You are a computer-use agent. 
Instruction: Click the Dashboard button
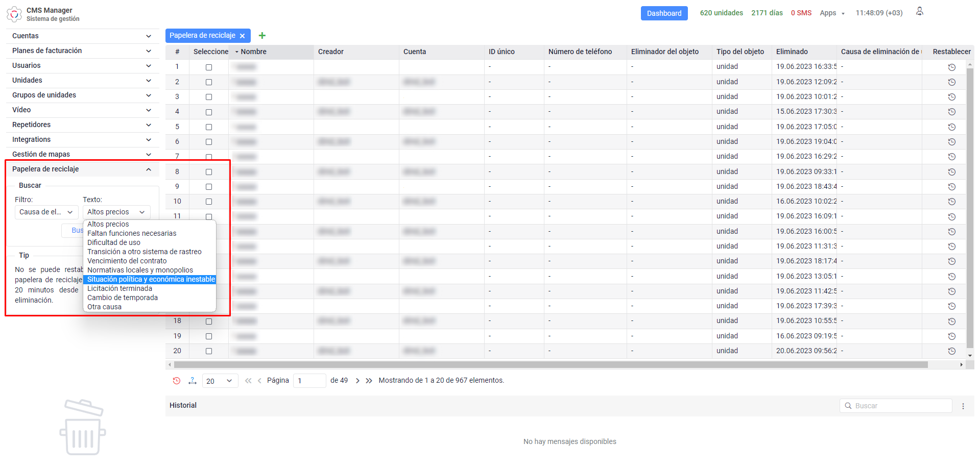(x=664, y=13)
